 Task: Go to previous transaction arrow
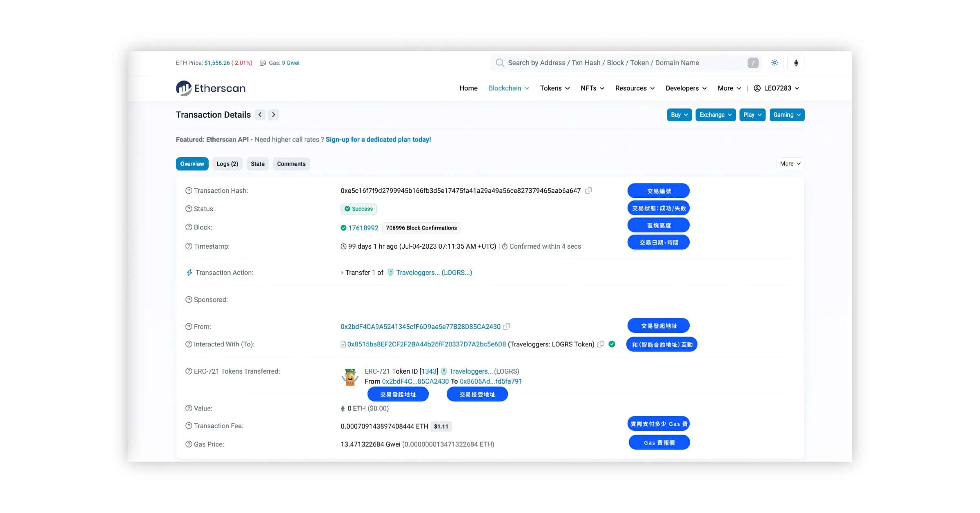point(260,115)
